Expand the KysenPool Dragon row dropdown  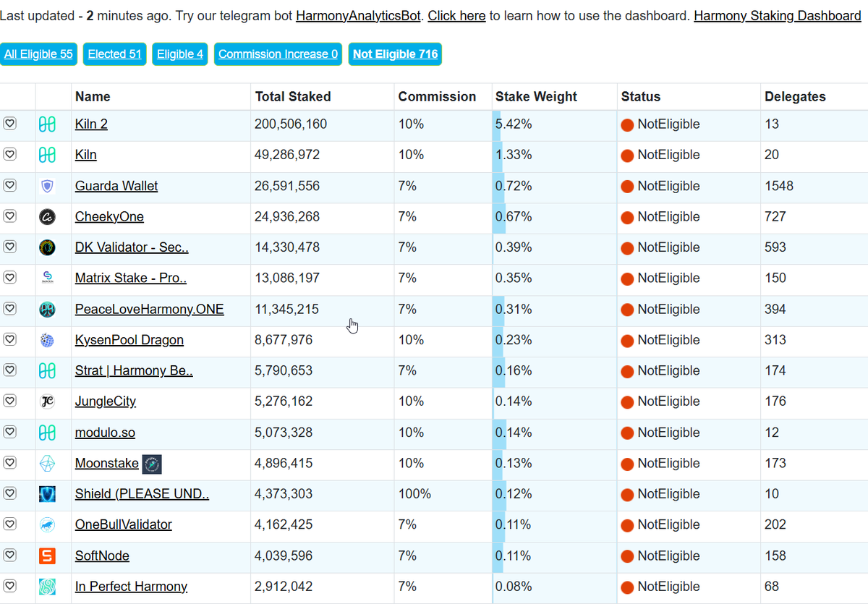(x=9, y=340)
